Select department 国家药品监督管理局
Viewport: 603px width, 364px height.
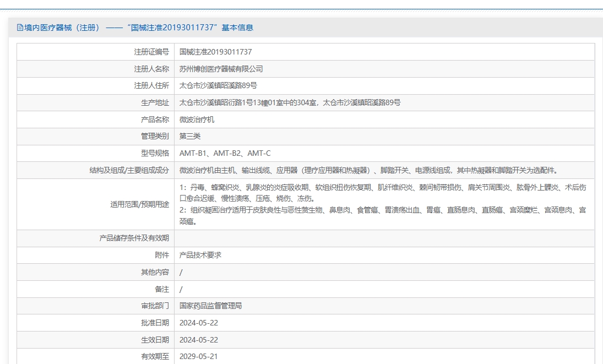[211, 306]
